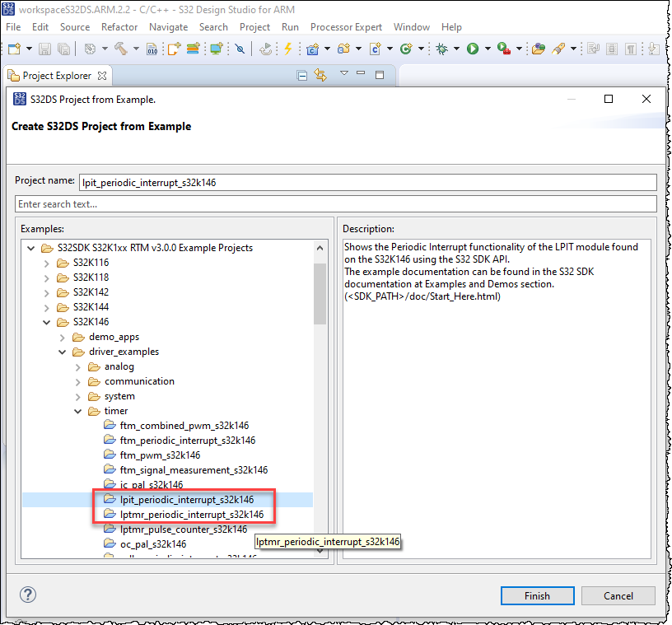
Task: Click the Project name input field
Action: tap(368, 183)
